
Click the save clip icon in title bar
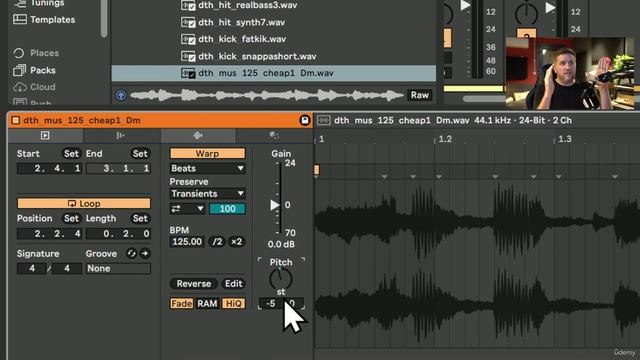(x=304, y=120)
